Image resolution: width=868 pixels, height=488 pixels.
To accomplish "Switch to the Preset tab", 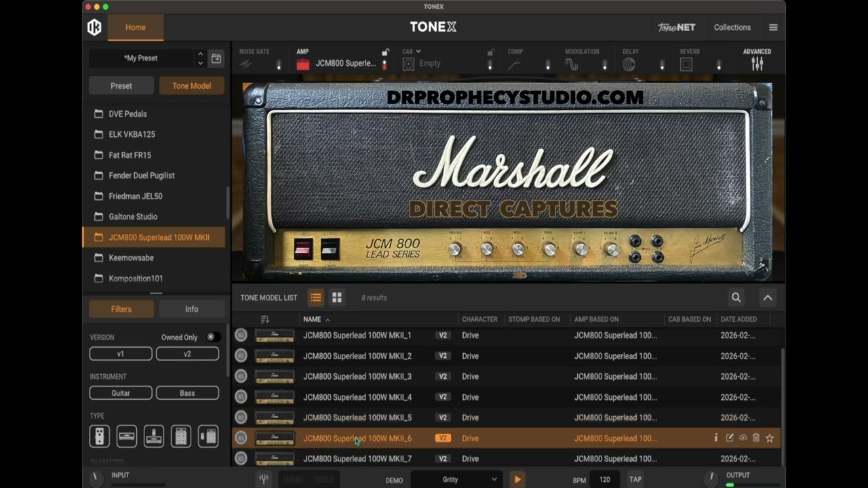I will (x=121, y=86).
